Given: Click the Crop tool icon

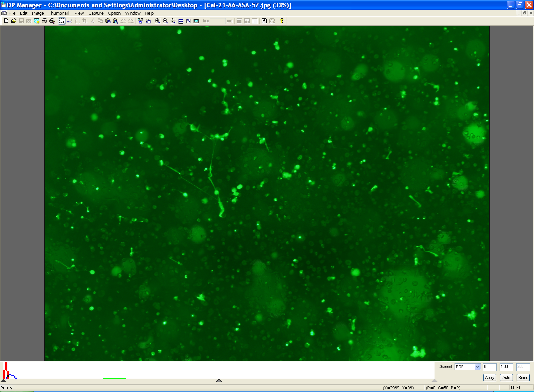Looking at the screenshot, I should (85, 21).
